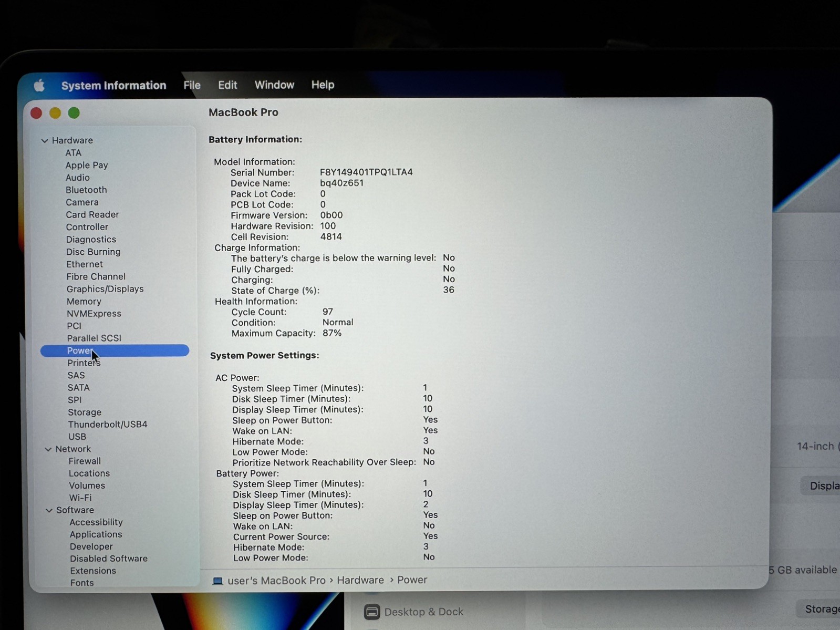Click Hardware in the path bar
Image resolution: width=840 pixels, height=630 pixels.
click(x=360, y=580)
